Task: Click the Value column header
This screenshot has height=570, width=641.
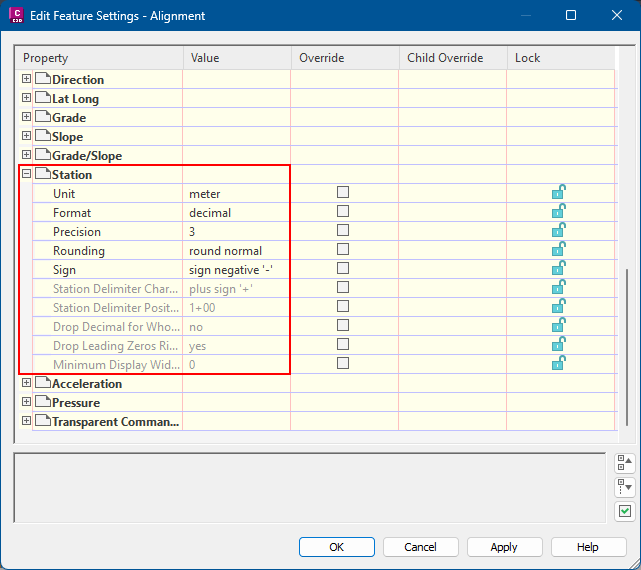Action: [237, 58]
